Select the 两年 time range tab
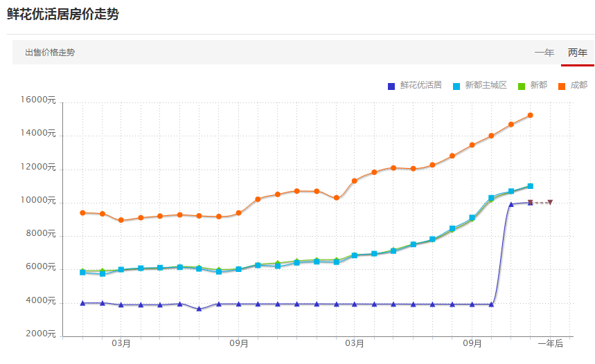Screen dimensions: 595x364 coord(578,53)
